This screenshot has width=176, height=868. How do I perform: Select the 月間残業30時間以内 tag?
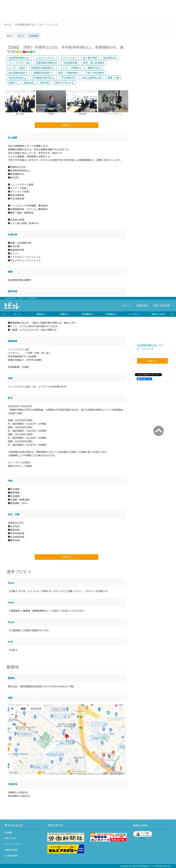pyautogui.click(x=46, y=63)
